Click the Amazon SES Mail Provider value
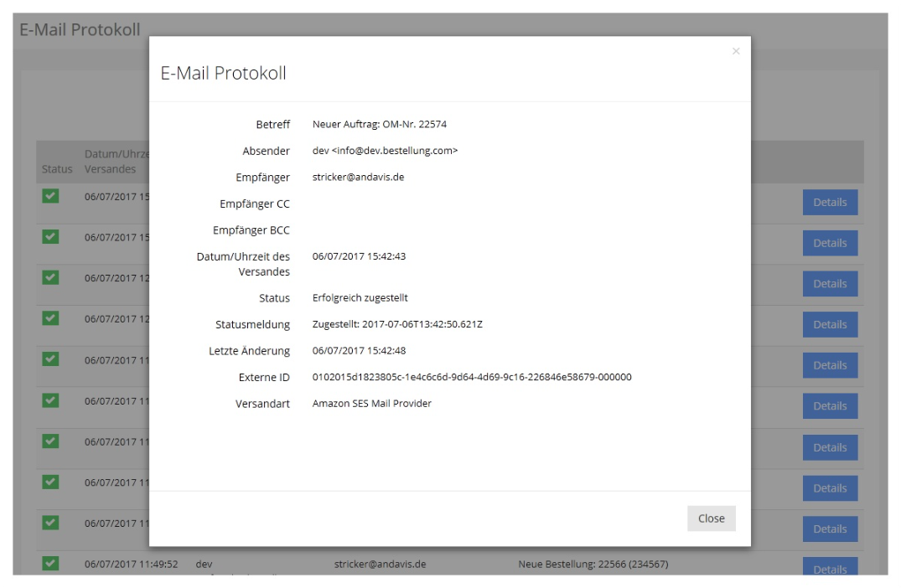The height and width of the screenshot is (588, 901). coord(371,404)
